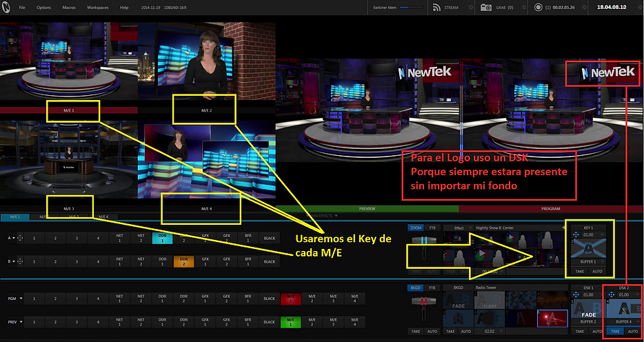Viewport: 644px width, 342px height.
Task: Switch to the M/E 1 tab
Action: 15,217
